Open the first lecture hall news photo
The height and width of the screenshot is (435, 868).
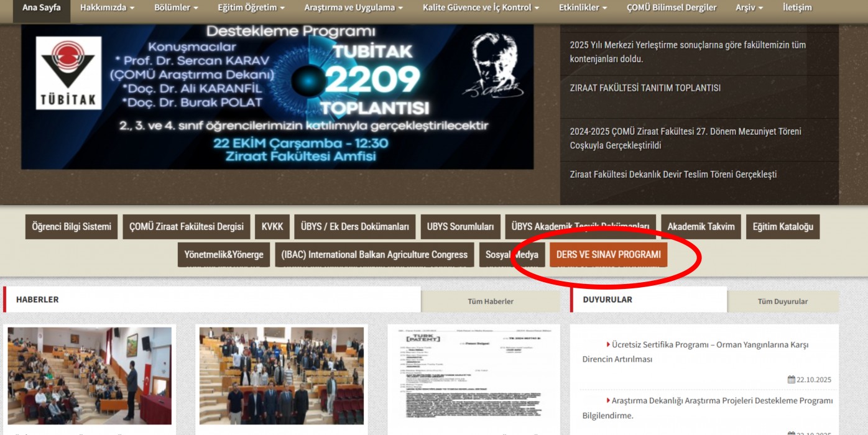tap(90, 375)
